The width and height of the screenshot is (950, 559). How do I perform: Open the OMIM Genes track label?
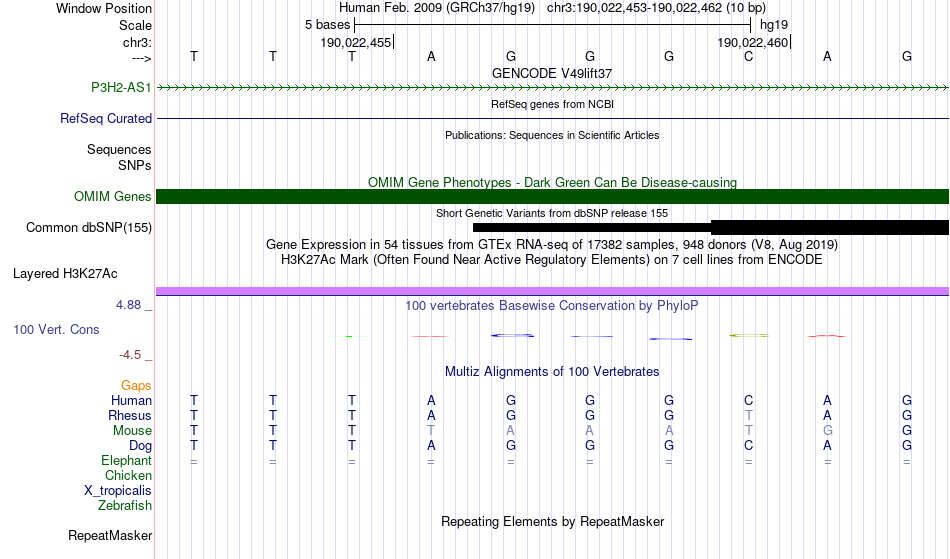112,196
